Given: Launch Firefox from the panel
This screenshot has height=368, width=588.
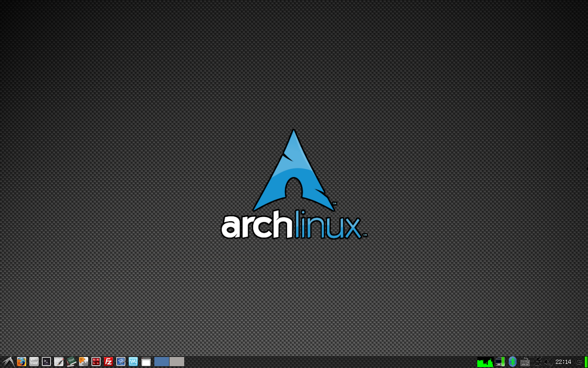Looking at the screenshot, I should click(x=22, y=362).
